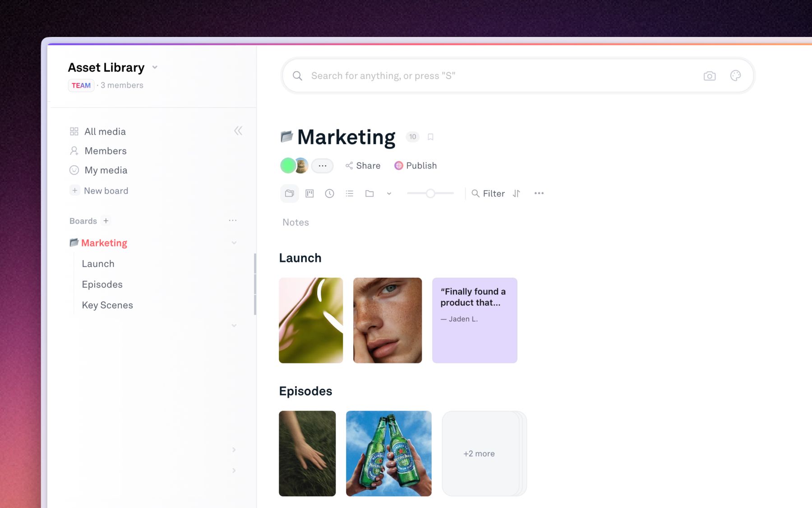Open the Key Scenes sub-board
This screenshot has height=508, width=812.
107,305
